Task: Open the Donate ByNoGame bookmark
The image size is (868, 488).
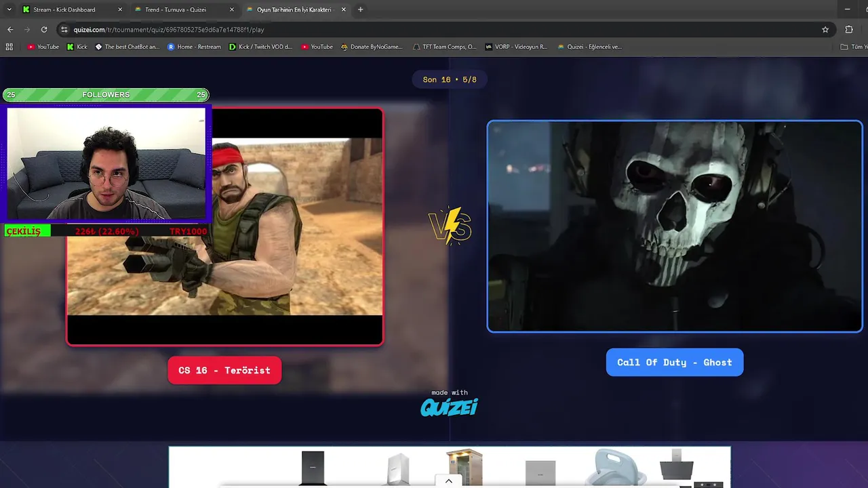Action: click(x=372, y=47)
